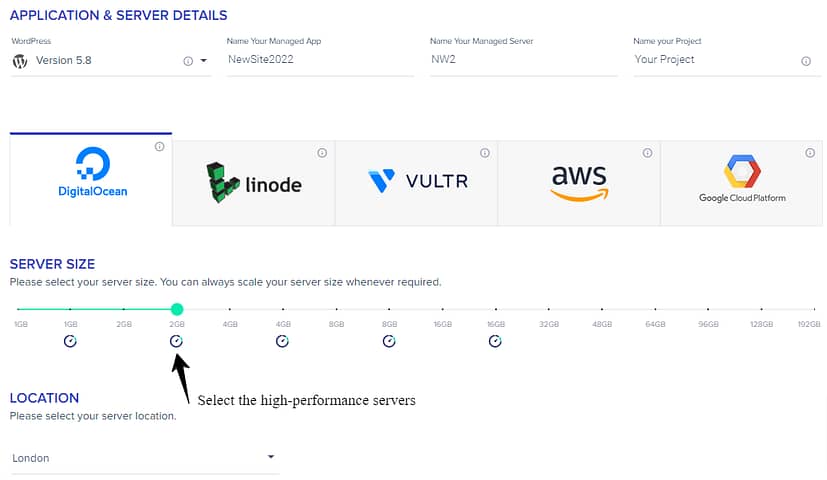
Task: Choose the AWS provider tab
Action: pyautogui.click(x=578, y=183)
